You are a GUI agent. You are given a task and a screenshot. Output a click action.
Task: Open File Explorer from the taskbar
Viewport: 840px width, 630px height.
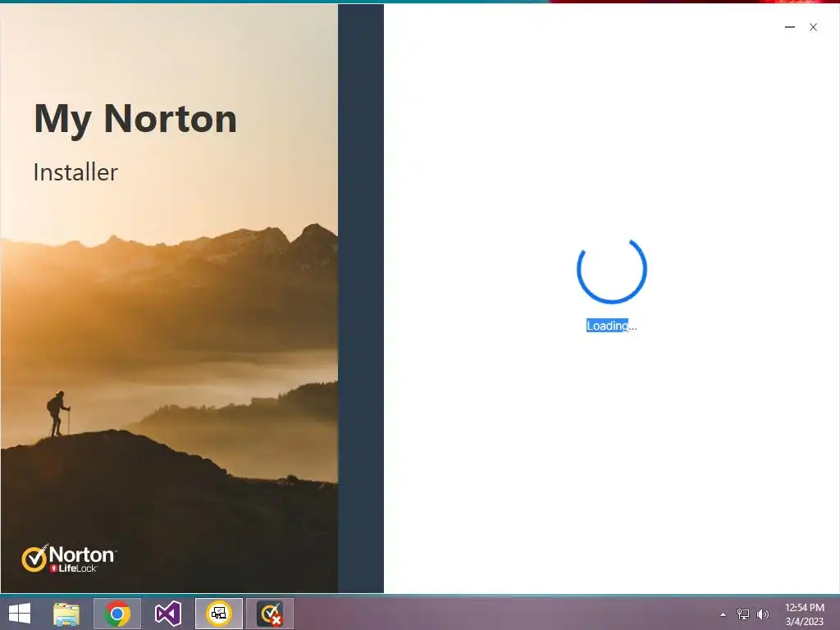pyautogui.click(x=66, y=614)
